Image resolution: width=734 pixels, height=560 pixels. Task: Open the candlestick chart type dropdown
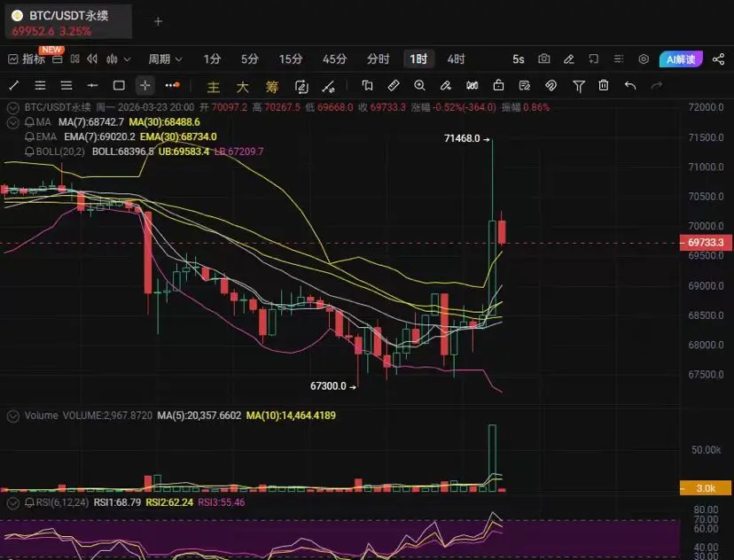click(118, 59)
